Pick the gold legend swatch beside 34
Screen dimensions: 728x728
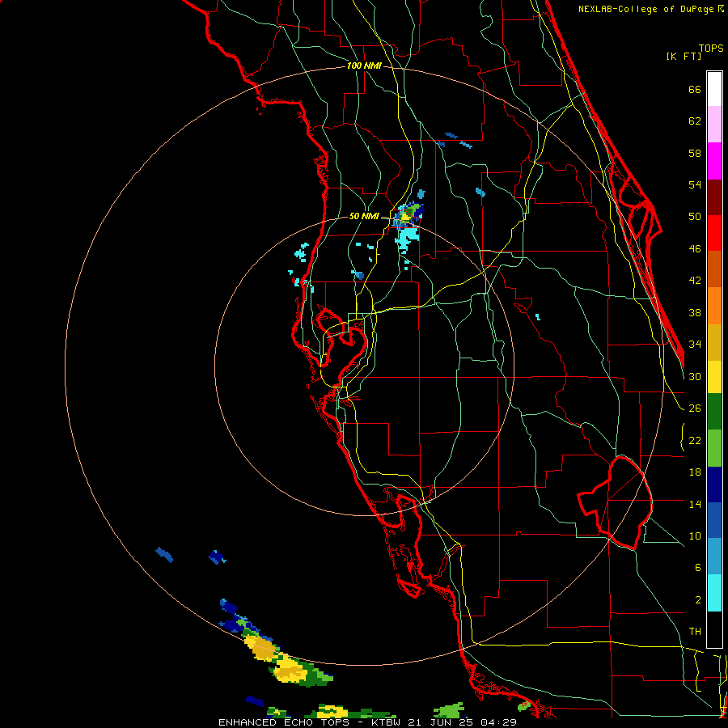pyautogui.click(x=714, y=342)
